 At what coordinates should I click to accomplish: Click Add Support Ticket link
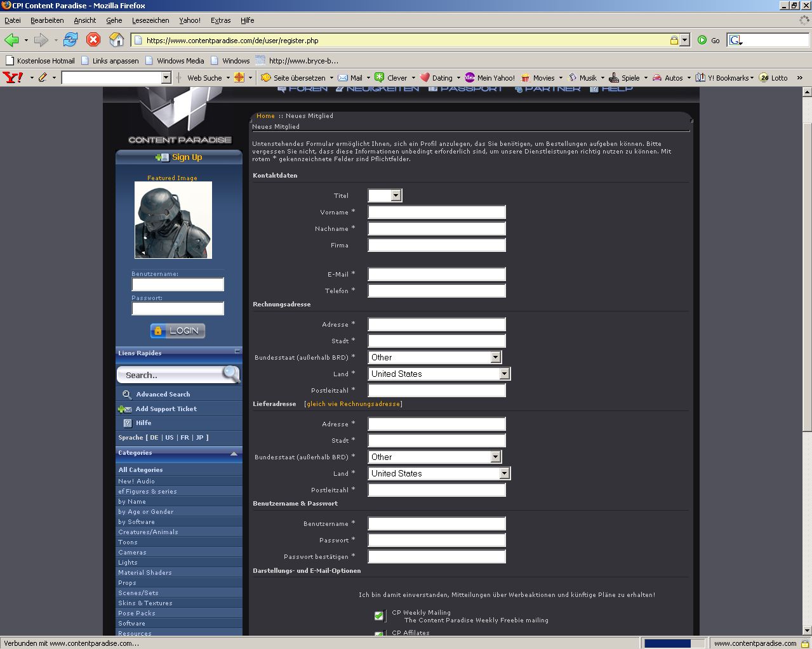pyautogui.click(x=166, y=409)
